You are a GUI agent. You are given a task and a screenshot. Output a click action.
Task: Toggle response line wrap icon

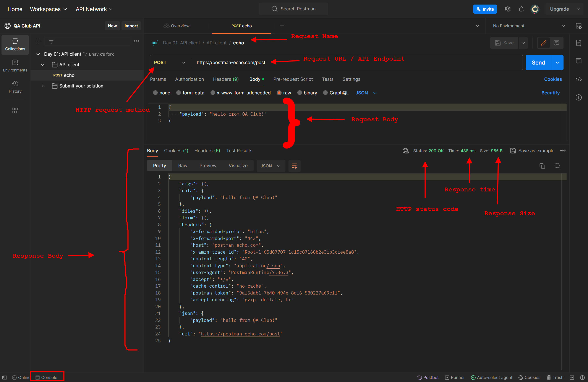[294, 166]
